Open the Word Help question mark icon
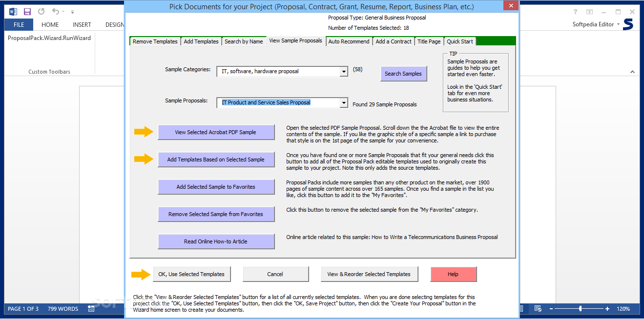The height and width of the screenshot is (319, 644). click(576, 12)
